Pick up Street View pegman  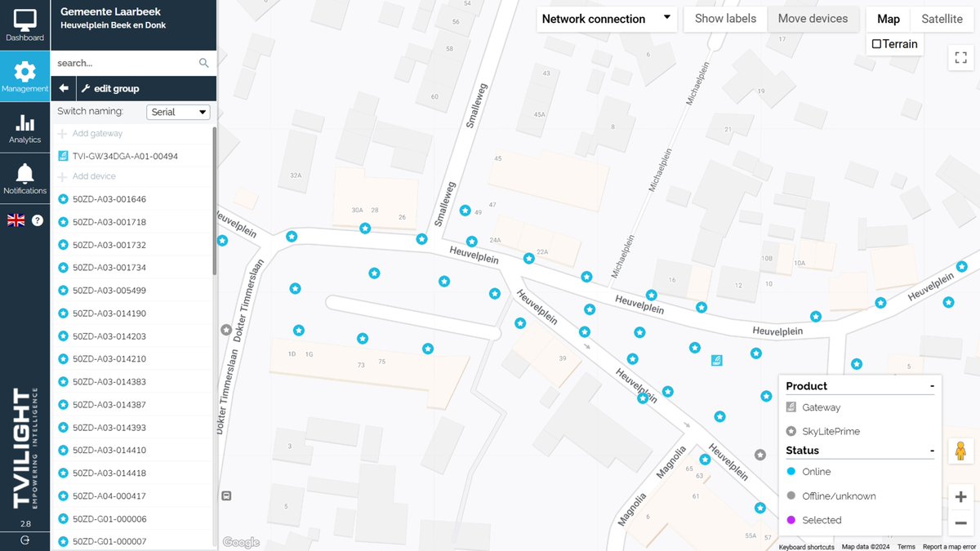(x=960, y=451)
